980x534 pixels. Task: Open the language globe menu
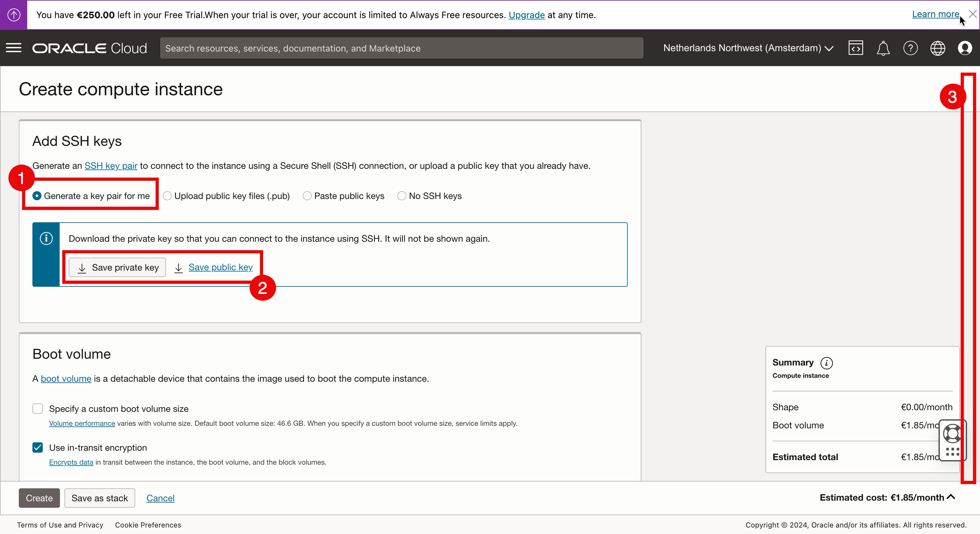(x=938, y=48)
